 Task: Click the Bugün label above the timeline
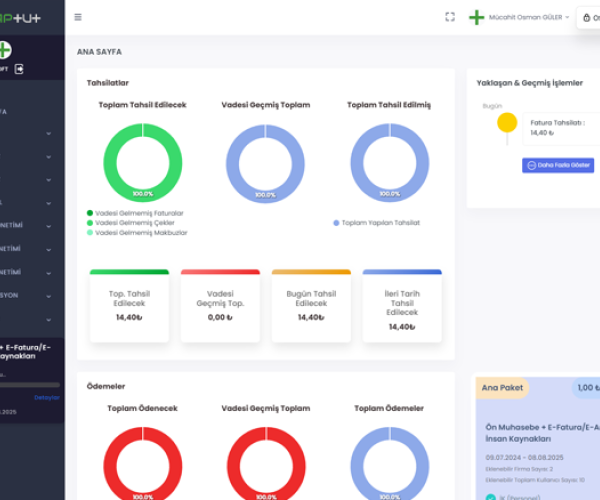tap(492, 106)
